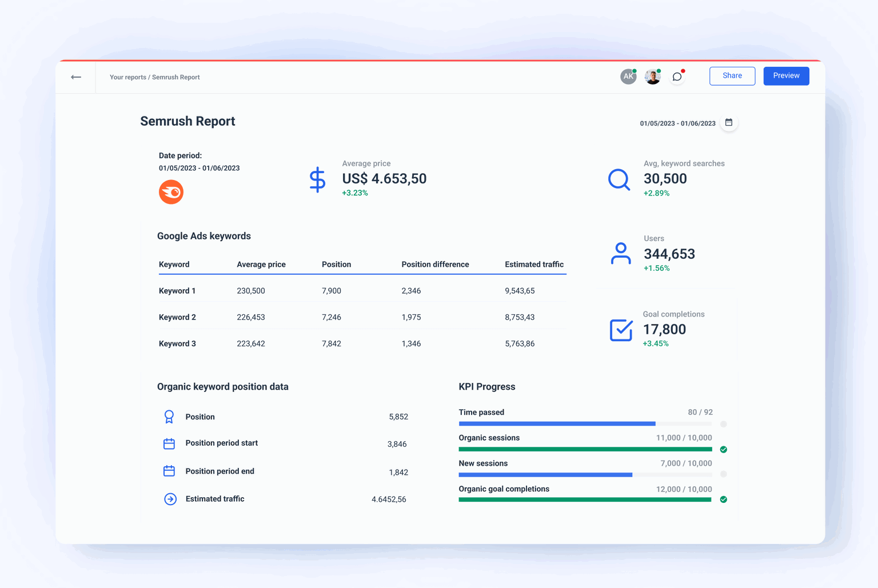
Task: Select the Users profile icon
Action: pyautogui.click(x=621, y=254)
